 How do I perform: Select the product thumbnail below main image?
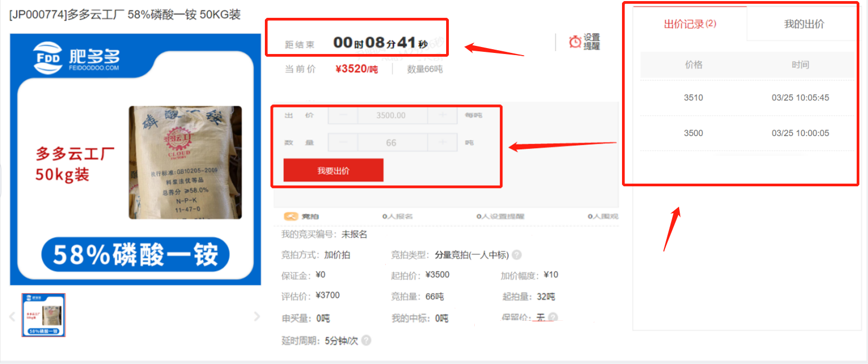(44, 315)
